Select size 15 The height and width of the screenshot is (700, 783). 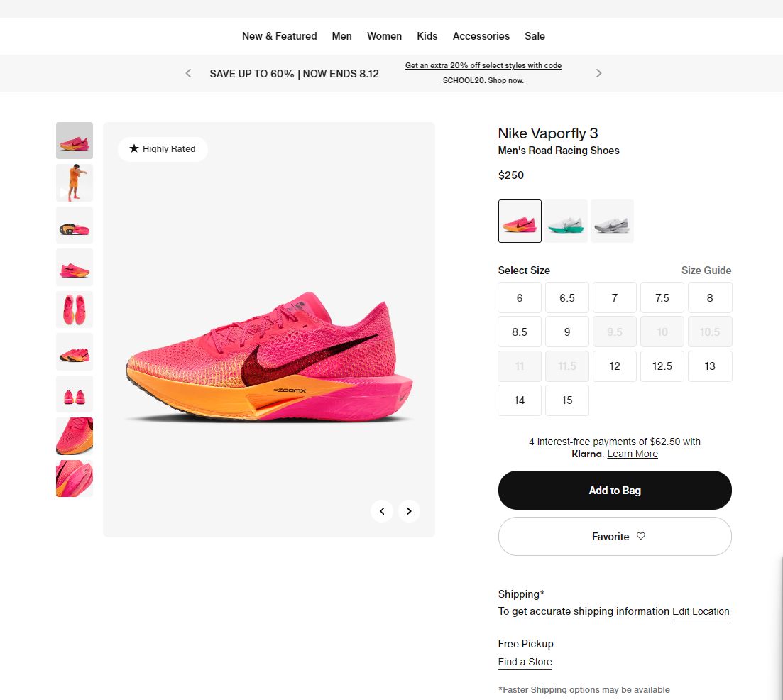tap(566, 400)
